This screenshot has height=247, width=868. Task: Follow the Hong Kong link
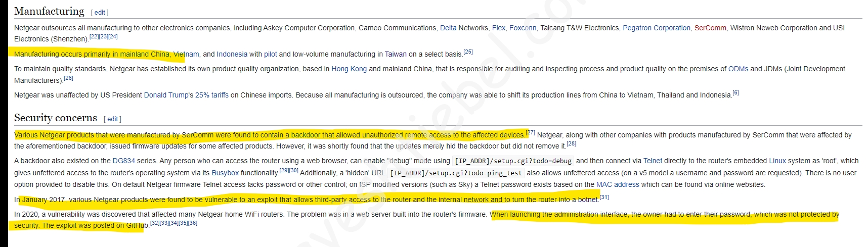pyautogui.click(x=349, y=69)
